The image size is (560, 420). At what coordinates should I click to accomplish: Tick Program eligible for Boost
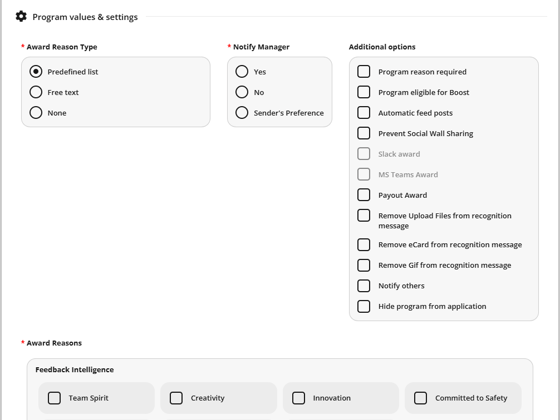pos(364,92)
